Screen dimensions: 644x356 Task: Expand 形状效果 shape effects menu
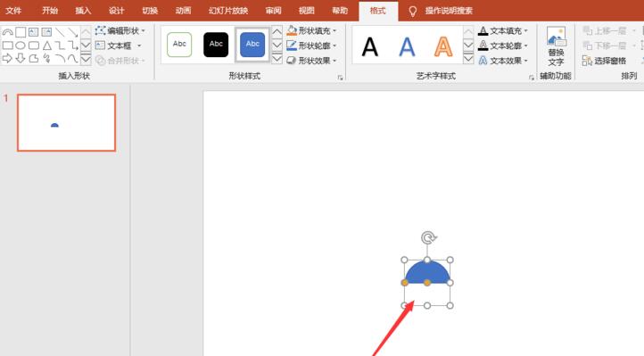(311, 61)
